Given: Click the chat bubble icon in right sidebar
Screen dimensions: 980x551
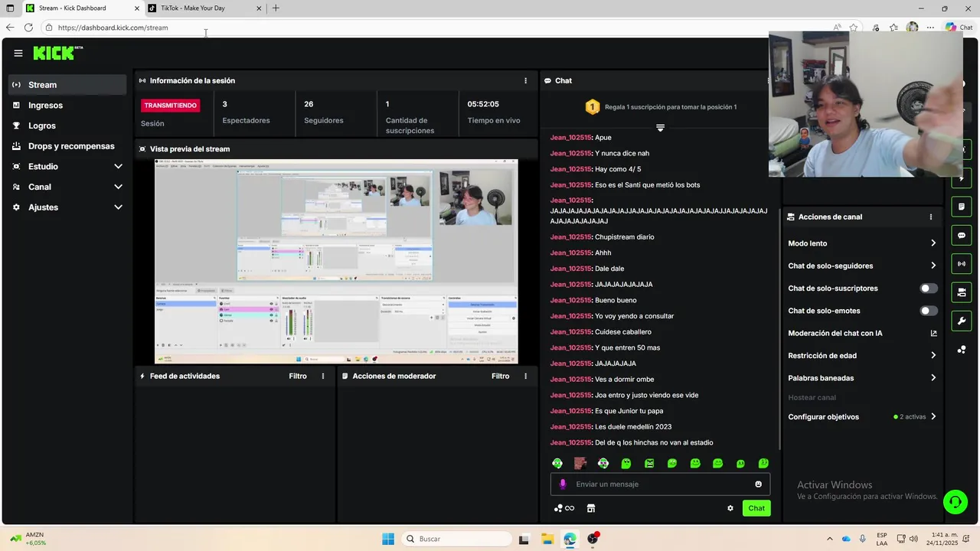Looking at the screenshot, I should coord(962,235).
